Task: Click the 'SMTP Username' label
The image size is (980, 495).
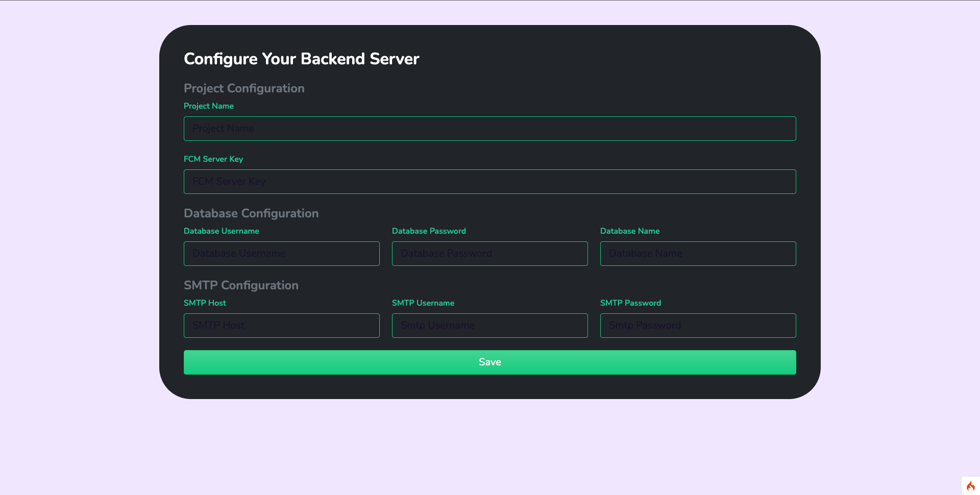Action: 423,303
